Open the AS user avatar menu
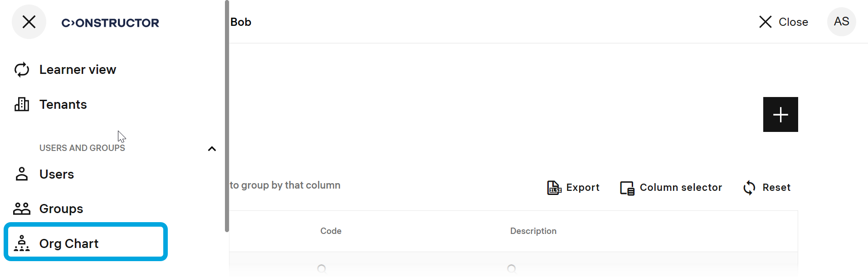868x277 pixels. pos(841,22)
